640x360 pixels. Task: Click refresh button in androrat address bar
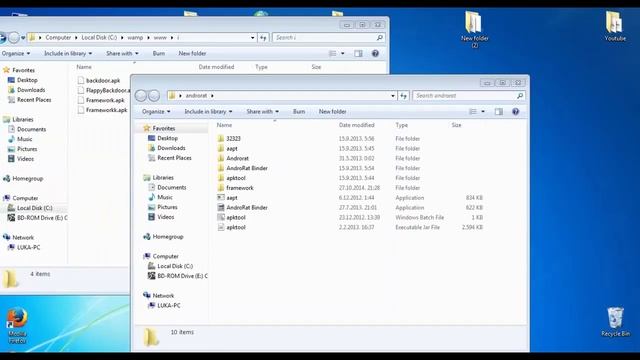tap(404, 96)
